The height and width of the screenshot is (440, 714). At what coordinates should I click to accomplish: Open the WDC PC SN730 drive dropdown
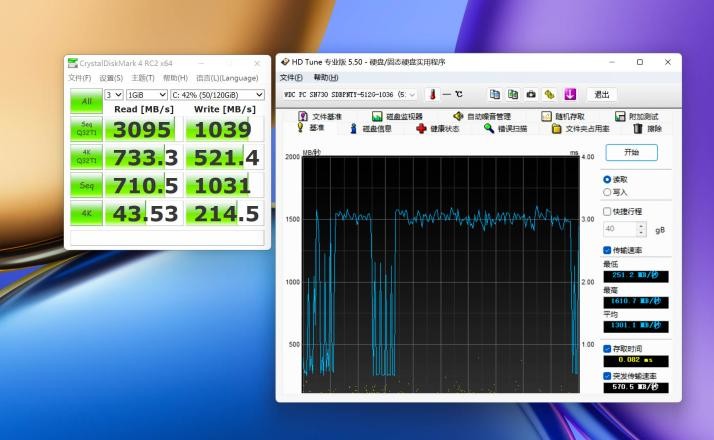pyautogui.click(x=349, y=94)
